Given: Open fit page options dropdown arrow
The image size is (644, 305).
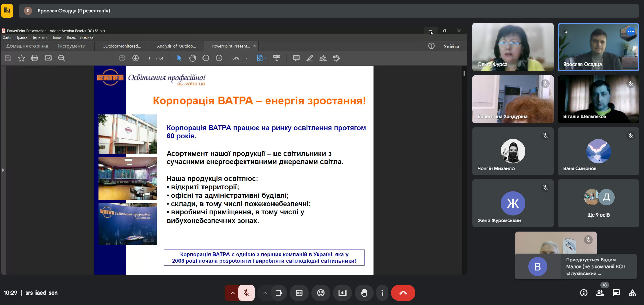Looking at the screenshot, I should [x=265, y=58].
